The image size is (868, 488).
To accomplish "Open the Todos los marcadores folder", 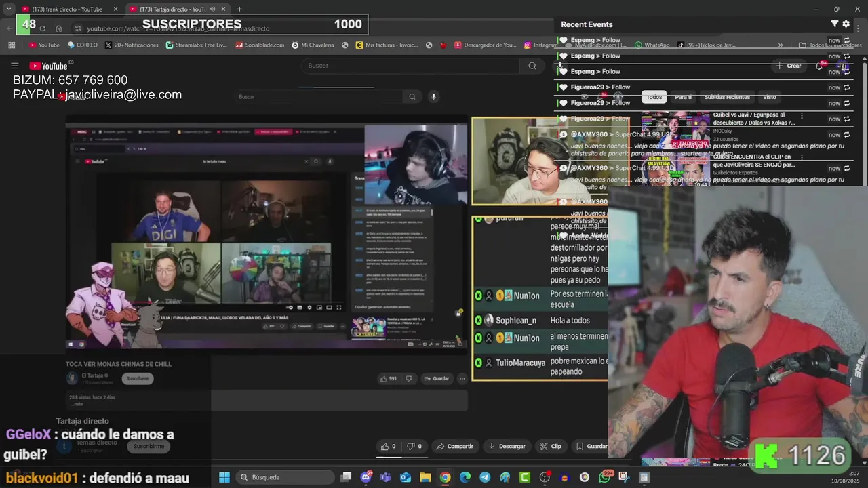I will point(830,45).
